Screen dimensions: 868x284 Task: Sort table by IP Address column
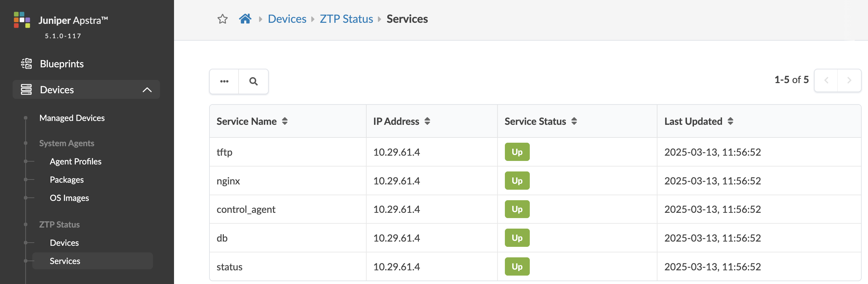[427, 121]
